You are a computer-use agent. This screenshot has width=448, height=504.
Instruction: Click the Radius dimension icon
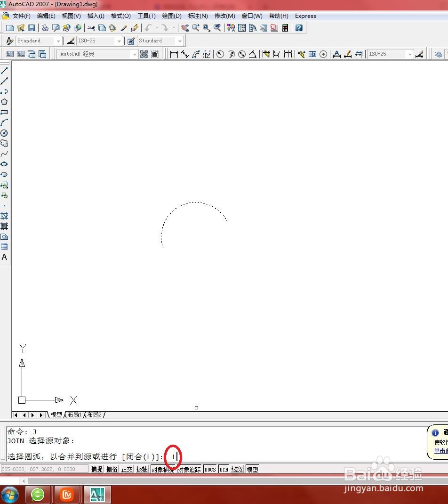click(x=220, y=54)
